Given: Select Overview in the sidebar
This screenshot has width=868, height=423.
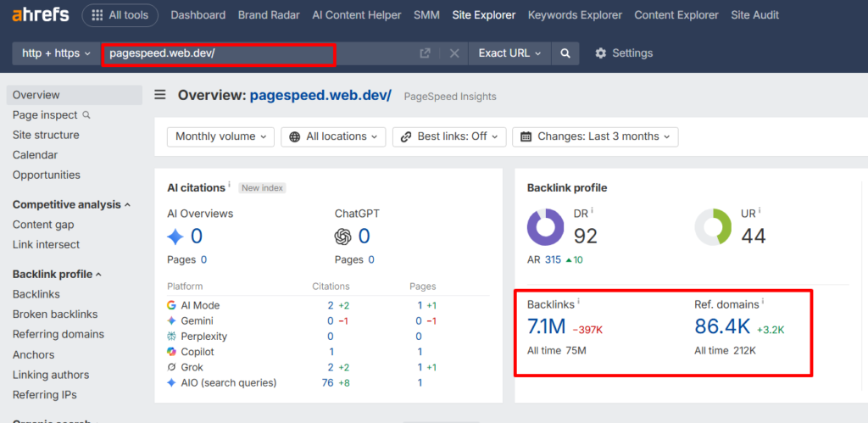Looking at the screenshot, I should click(75, 95).
